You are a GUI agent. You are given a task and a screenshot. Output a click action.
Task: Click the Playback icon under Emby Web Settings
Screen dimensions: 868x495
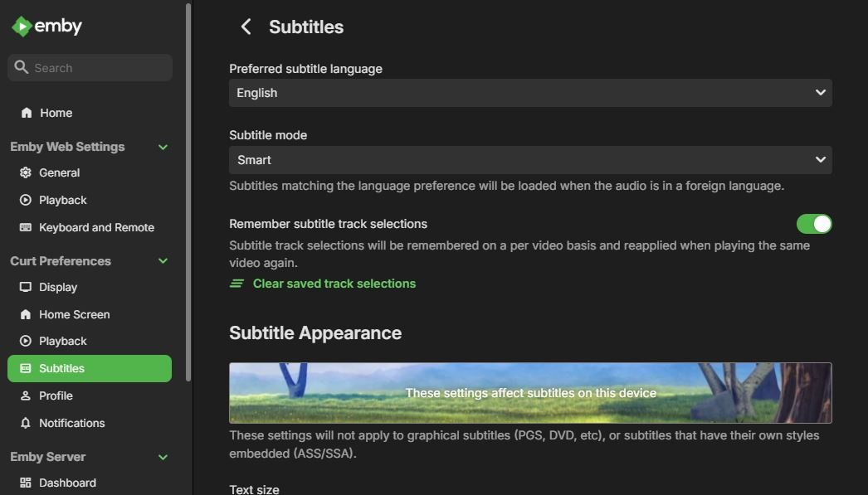[26, 200]
